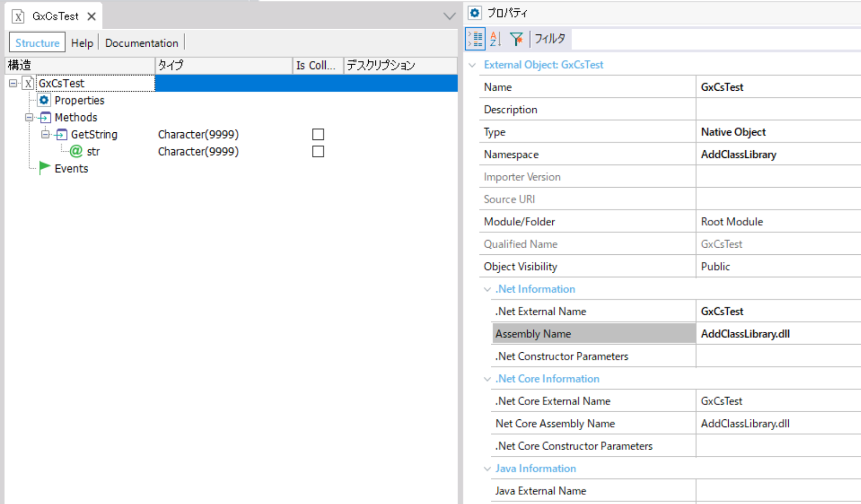Sort properties alphabetically A-Z
This screenshot has height=504, width=861.
click(495, 39)
